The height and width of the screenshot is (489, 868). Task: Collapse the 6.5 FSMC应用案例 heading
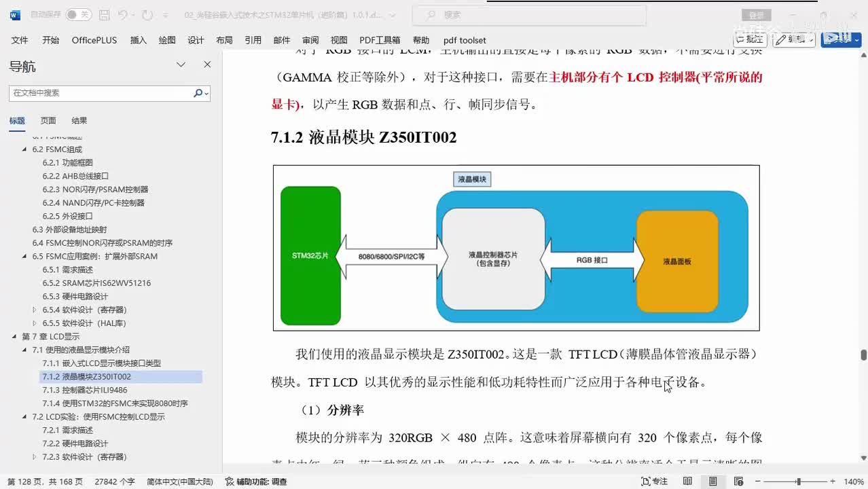coord(25,257)
